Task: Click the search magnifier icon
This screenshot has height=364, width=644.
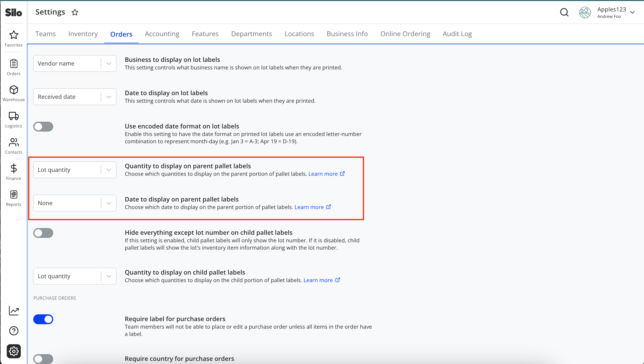Action: 564,12
